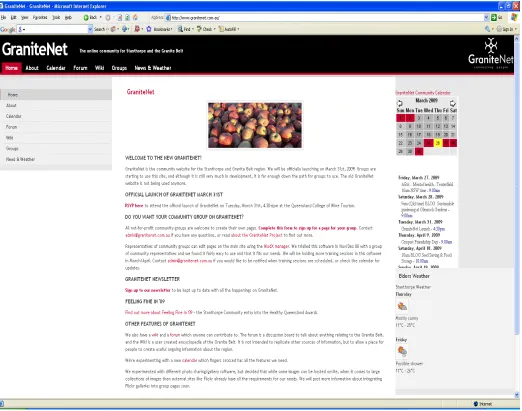Click About in the left sidebar
522x411 pixels.
(56, 105)
